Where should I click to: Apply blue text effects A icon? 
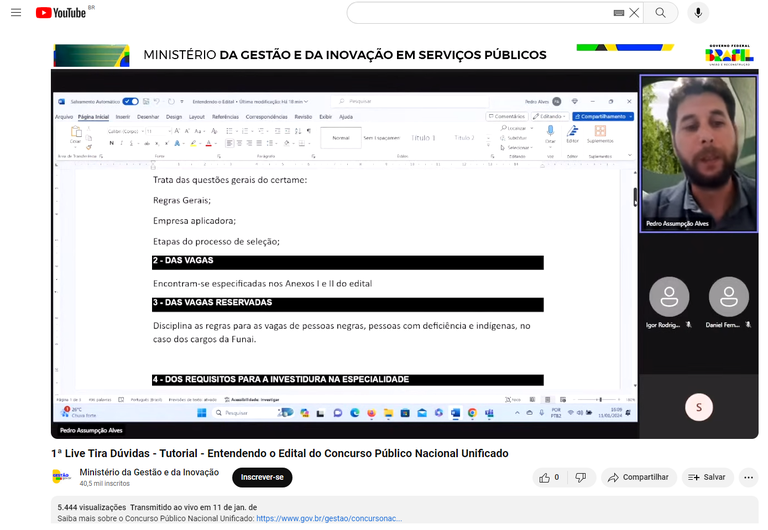tap(177, 143)
